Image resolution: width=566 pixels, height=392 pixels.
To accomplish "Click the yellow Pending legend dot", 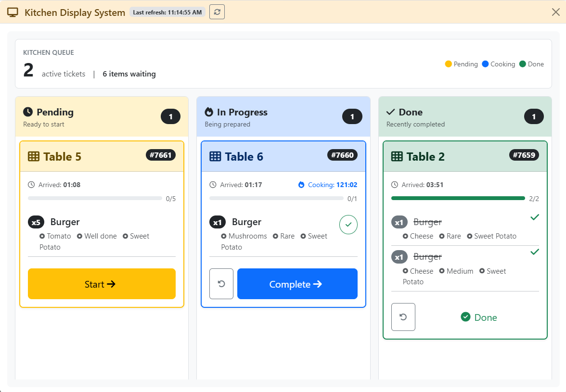I will (449, 64).
